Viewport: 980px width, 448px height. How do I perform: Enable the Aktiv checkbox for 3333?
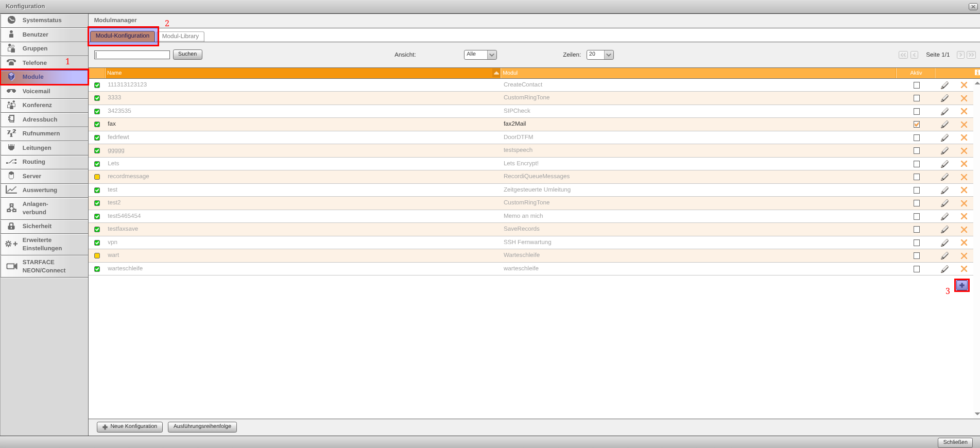[916, 98]
